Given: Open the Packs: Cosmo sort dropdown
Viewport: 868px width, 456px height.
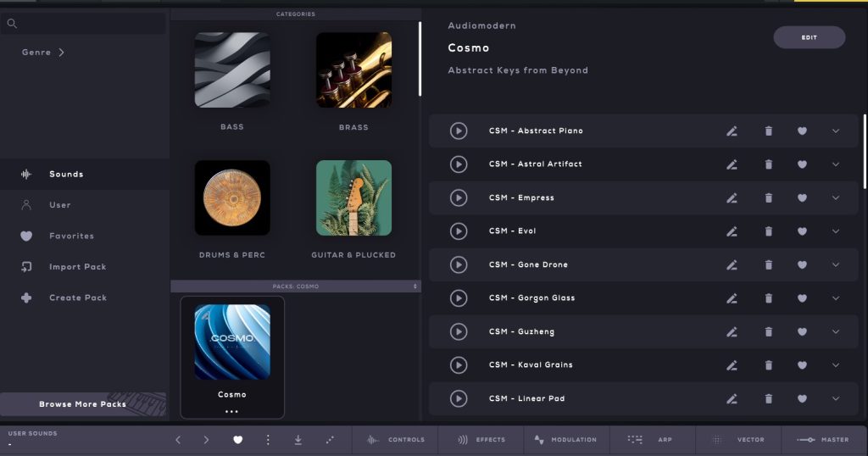Looking at the screenshot, I should coord(415,286).
